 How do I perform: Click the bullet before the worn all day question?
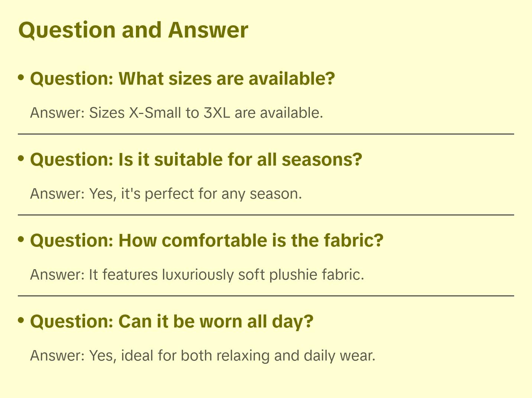(x=21, y=320)
